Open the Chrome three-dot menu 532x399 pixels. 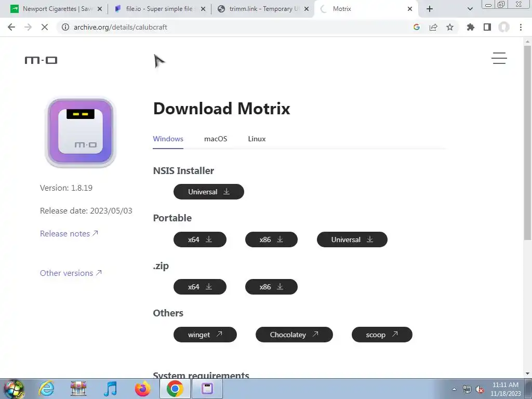(521, 27)
